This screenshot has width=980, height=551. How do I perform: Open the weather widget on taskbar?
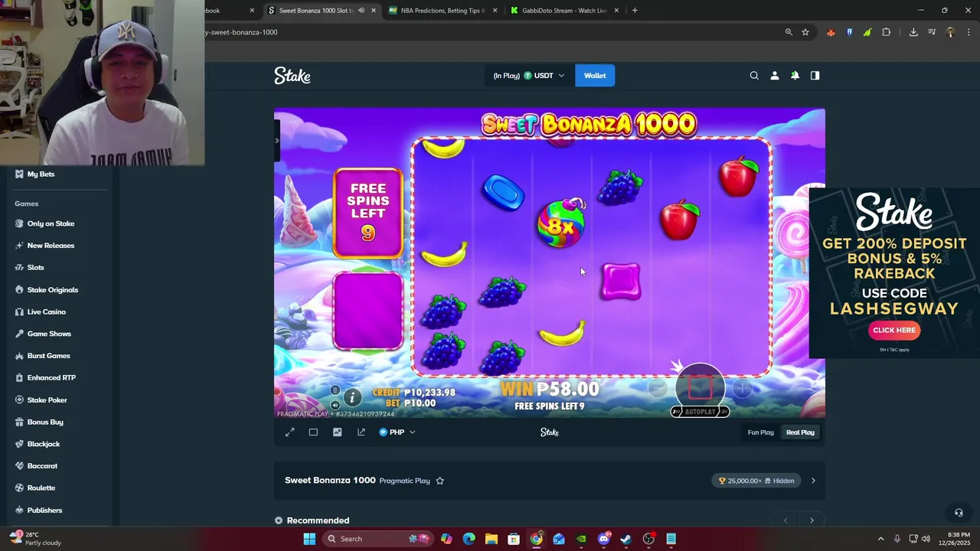point(35,539)
